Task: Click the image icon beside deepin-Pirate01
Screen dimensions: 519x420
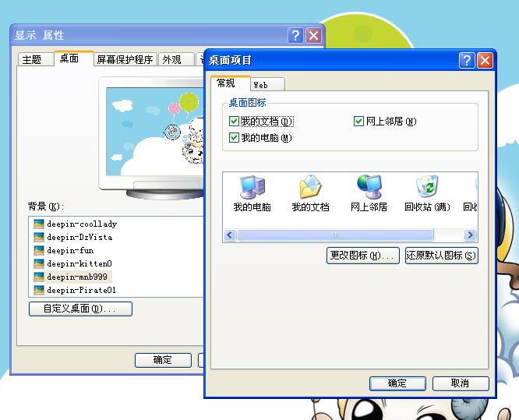Action: pyautogui.click(x=39, y=291)
